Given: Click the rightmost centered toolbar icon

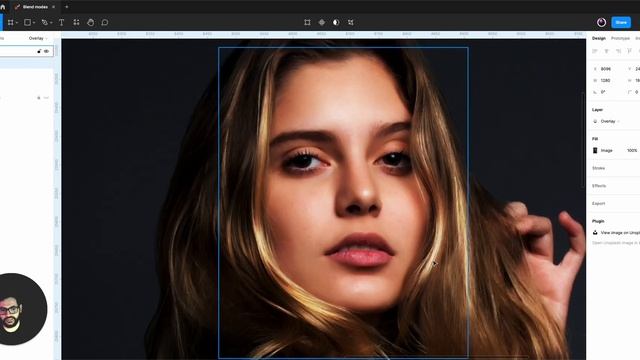Looking at the screenshot, I should pyautogui.click(x=351, y=22).
